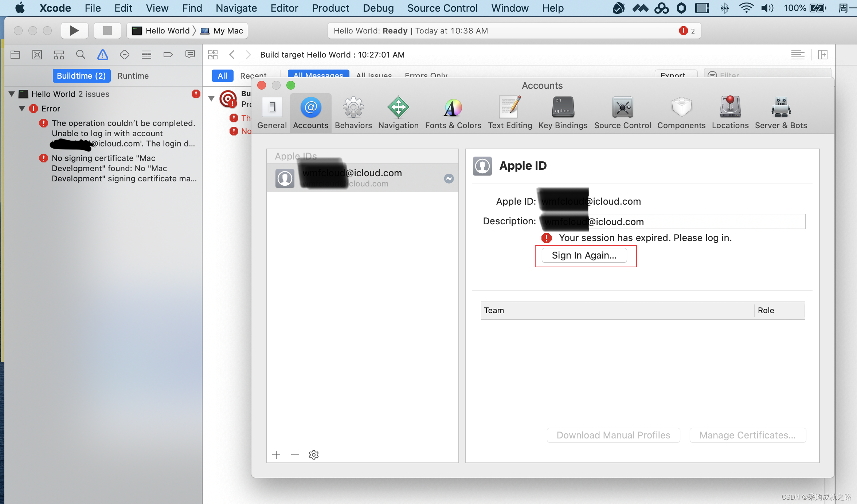Sort by Role column header
Viewport: 857px width, 504px height.
point(780,310)
